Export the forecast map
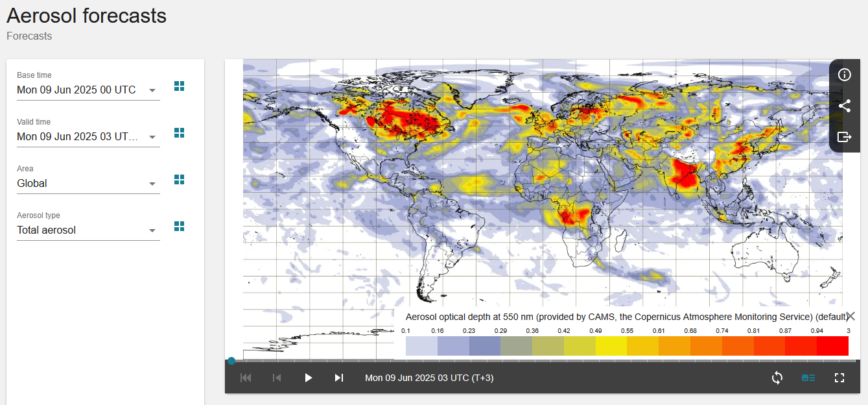Viewport: 868px width, 405px height. coord(844,137)
